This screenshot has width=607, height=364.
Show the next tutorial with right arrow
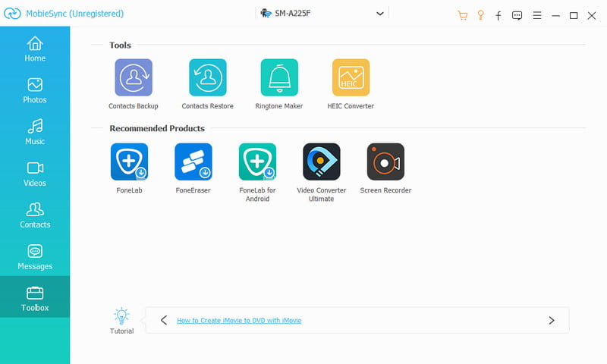pyautogui.click(x=552, y=320)
